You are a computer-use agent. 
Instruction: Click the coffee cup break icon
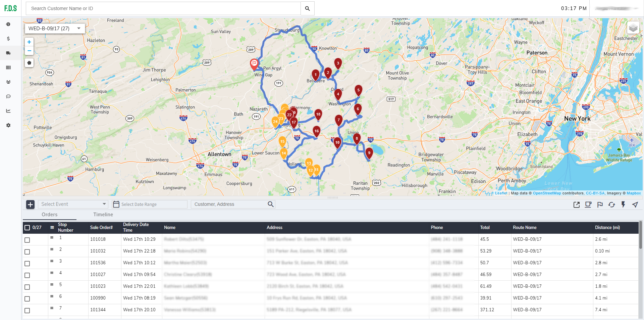[x=588, y=204]
